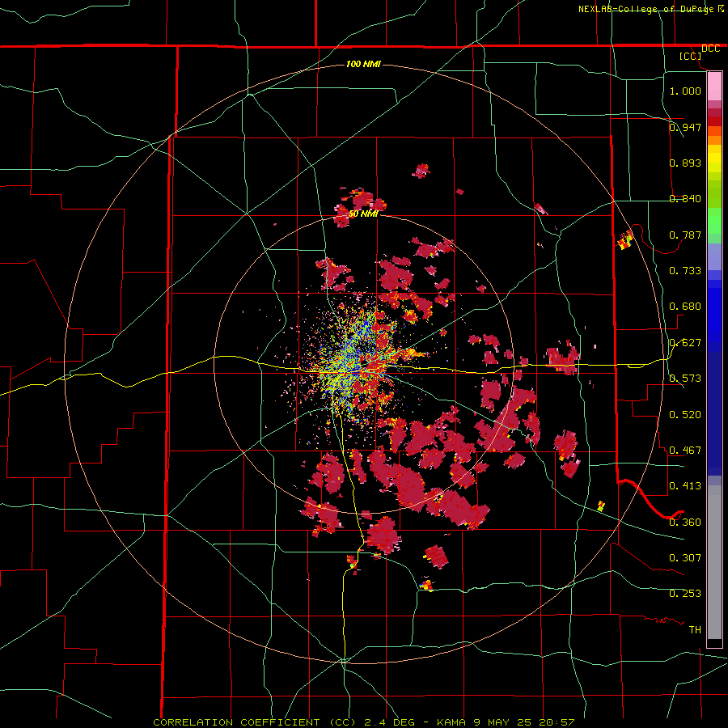Click the 0.253 scale value

pos(685,594)
